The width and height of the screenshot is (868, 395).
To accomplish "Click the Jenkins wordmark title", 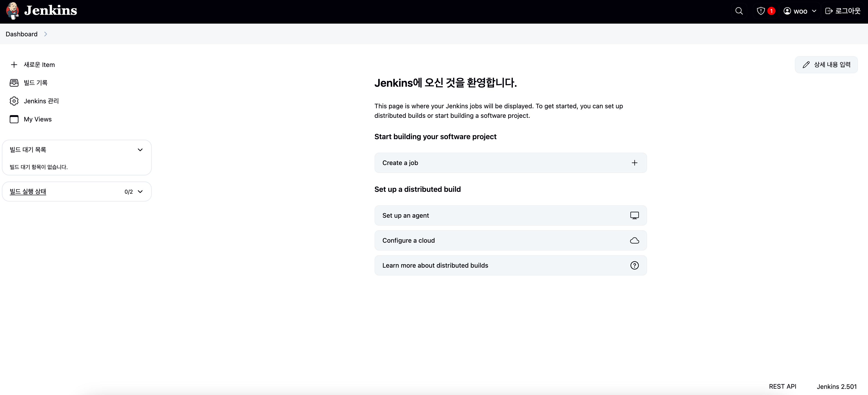I will (50, 11).
